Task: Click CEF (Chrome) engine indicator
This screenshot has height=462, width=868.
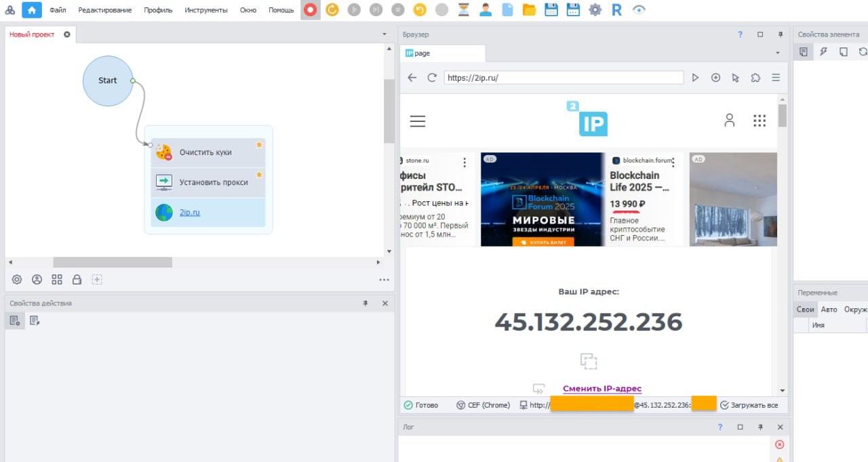Action: coord(483,405)
